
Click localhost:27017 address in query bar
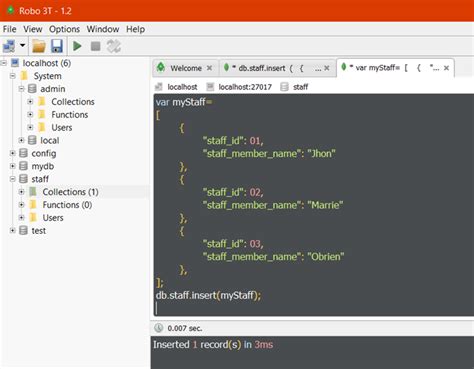tap(245, 87)
